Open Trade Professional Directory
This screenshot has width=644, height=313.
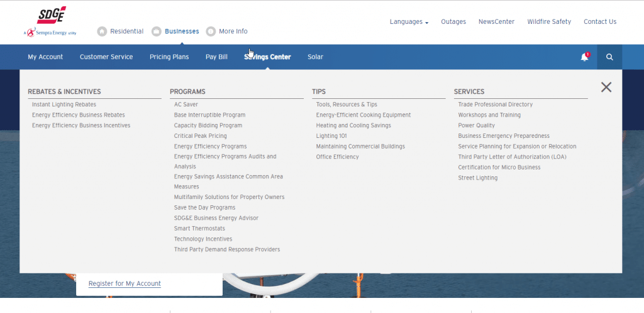[x=496, y=105]
